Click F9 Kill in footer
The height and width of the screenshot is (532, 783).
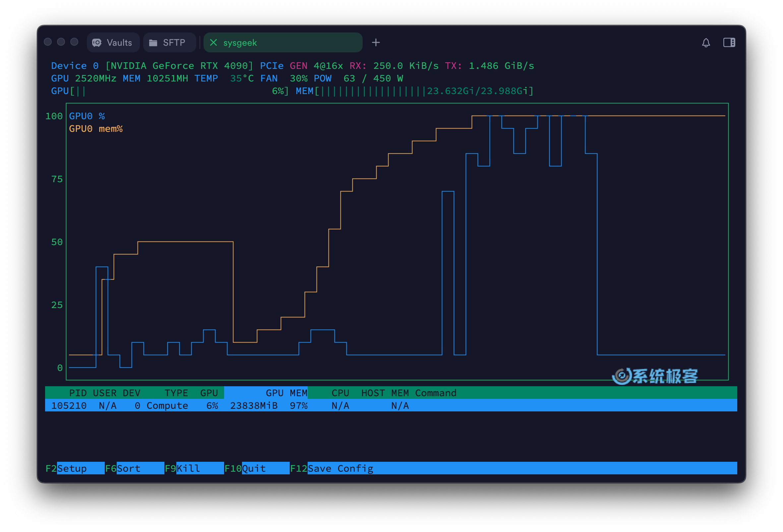coord(194,468)
